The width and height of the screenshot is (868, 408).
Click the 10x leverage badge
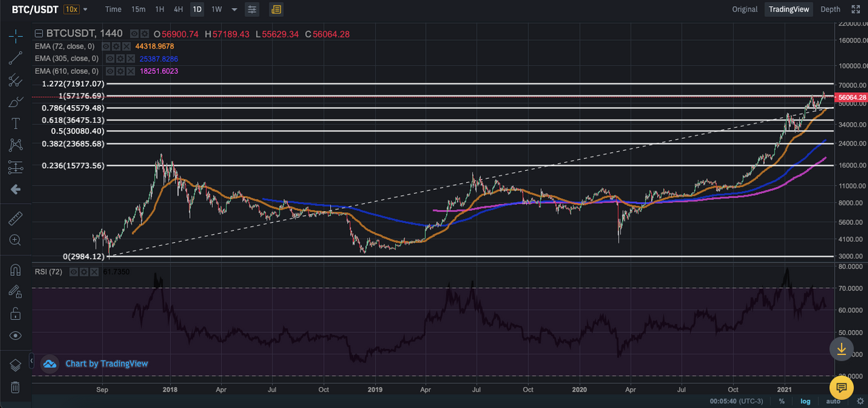[x=71, y=9]
